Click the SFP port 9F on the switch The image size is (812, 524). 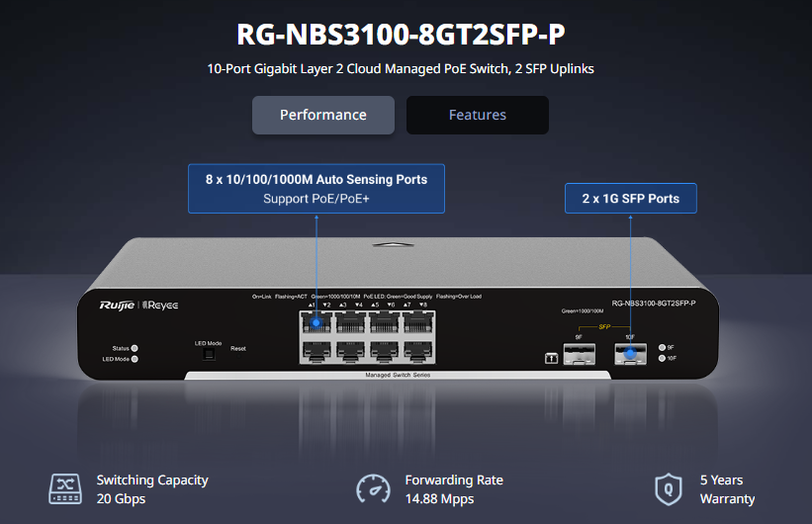[x=579, y=354]
